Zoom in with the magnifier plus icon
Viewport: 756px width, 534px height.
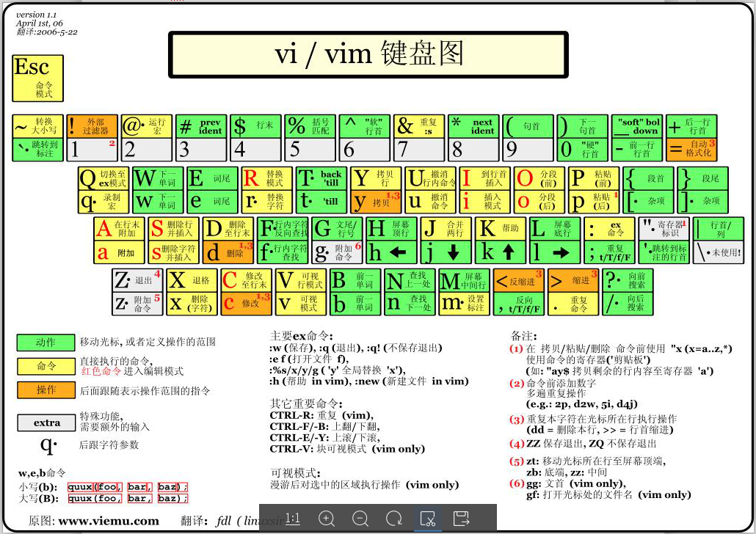coord(327,519)
